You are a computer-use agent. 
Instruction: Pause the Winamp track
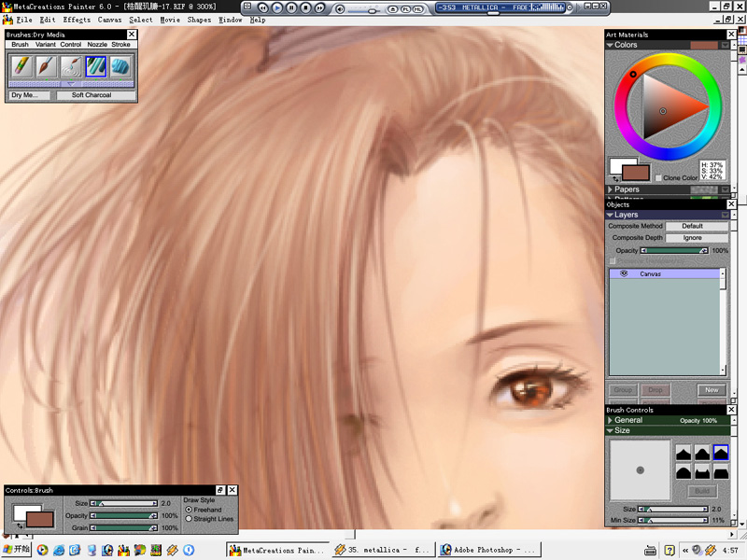291,7
